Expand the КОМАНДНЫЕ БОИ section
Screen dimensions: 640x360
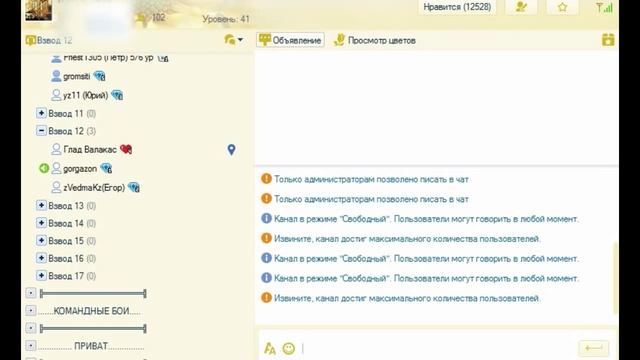(x=31, y=310)
